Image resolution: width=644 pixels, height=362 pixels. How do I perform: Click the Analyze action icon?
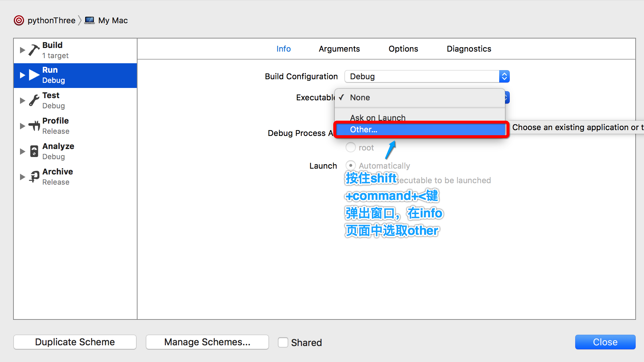[34, 151]
